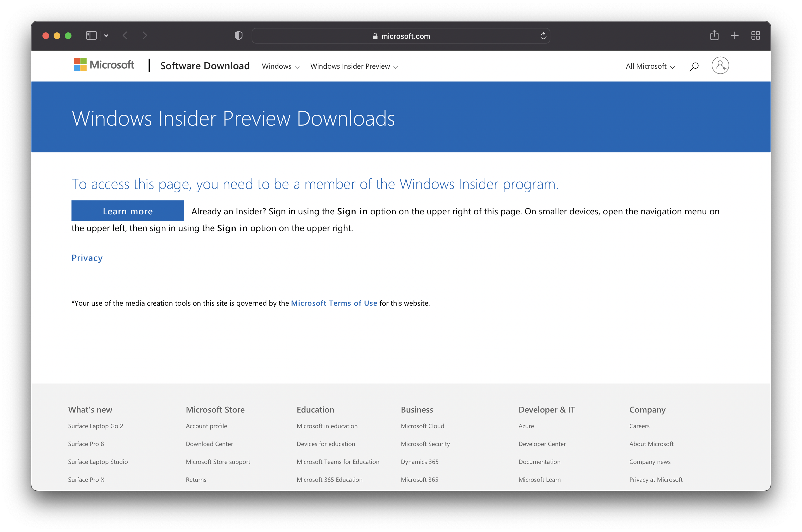Click the Safari sidebar toggle icon
Image resolution: width=802 pixels, height=532 pixels.
91,36
